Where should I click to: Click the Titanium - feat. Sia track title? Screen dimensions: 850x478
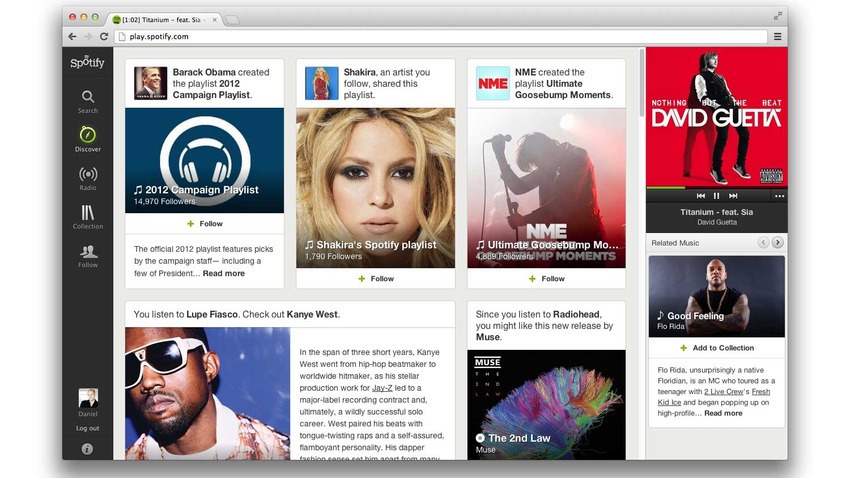717,212
